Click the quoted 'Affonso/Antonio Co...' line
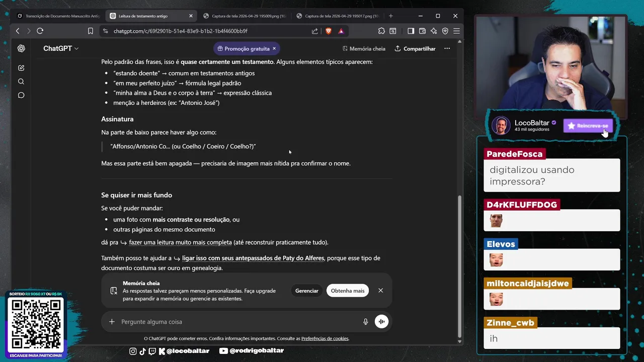The width and height of the screenshot is (644, 362). pos(183,146)
